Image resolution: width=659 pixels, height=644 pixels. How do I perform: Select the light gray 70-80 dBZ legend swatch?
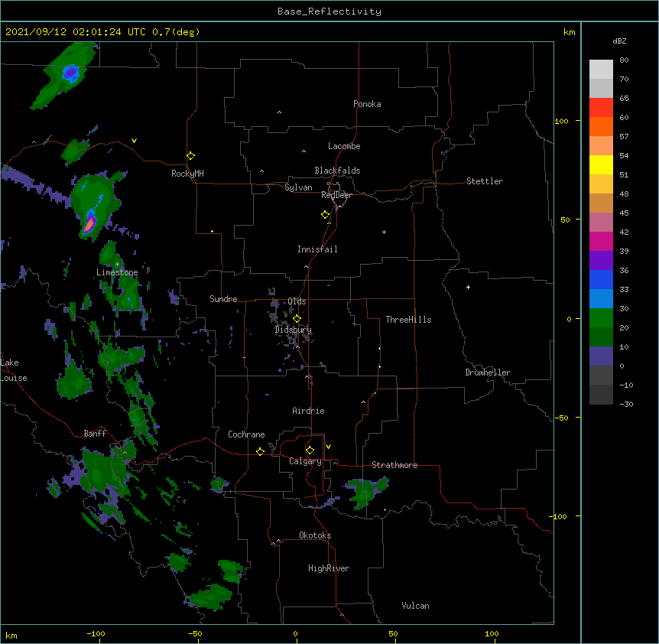601,69
